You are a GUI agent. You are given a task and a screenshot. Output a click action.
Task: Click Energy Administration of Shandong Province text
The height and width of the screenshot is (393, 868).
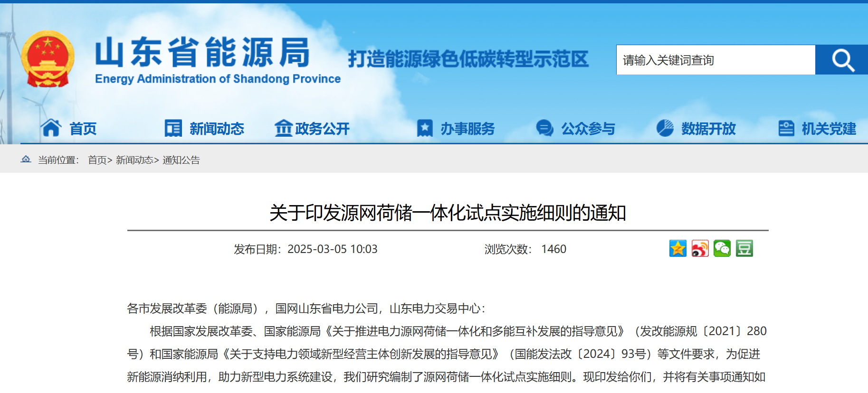click(x=218, y=79)
